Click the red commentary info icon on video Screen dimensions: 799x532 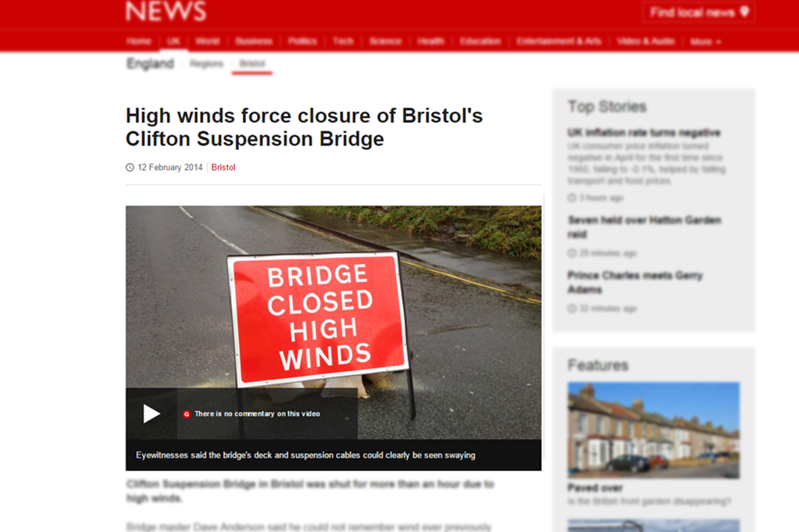(x=187, y=414)
